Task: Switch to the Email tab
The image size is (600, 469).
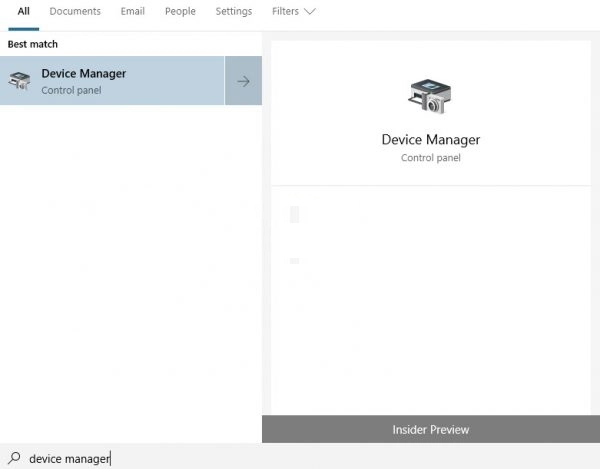Action: (x=133, y=11)
